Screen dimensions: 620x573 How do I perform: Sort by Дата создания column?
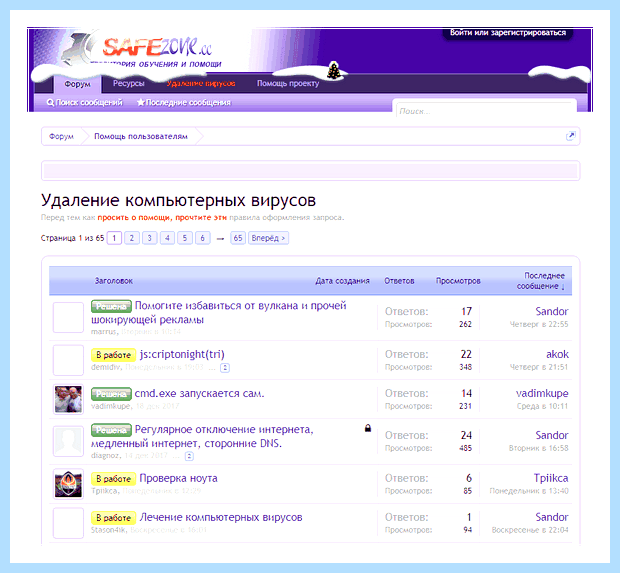342,281
